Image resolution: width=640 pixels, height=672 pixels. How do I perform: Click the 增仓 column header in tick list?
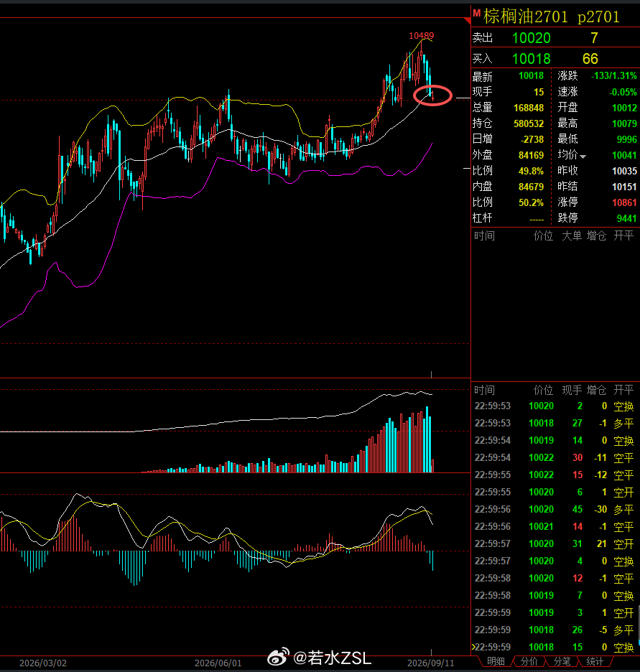tap(596, 390)
